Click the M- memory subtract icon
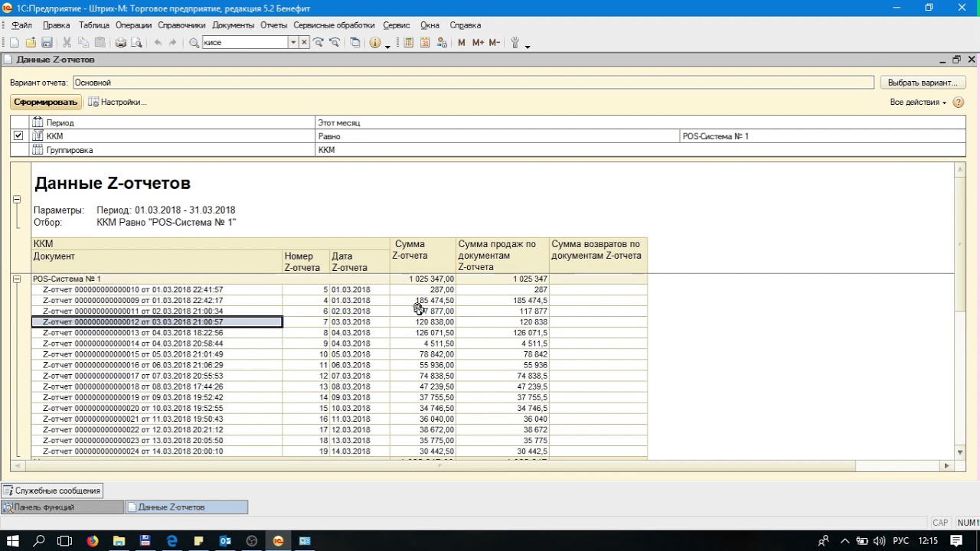The width and height of the screenshot is (980, 551). pyautogui.click(x=495, y=43)
